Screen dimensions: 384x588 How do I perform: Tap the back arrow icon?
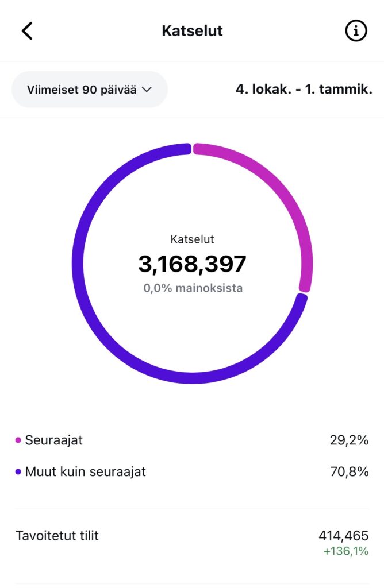27,31
